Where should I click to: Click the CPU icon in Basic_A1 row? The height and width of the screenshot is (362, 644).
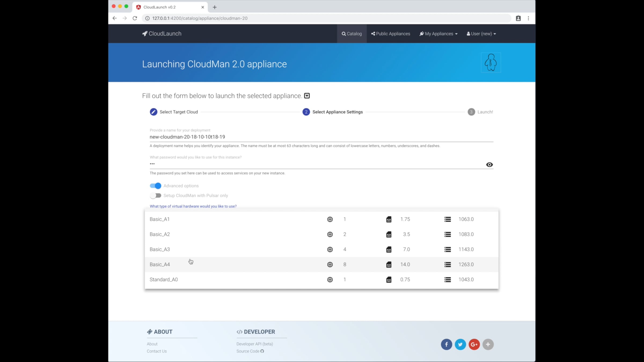pos(330,219)
